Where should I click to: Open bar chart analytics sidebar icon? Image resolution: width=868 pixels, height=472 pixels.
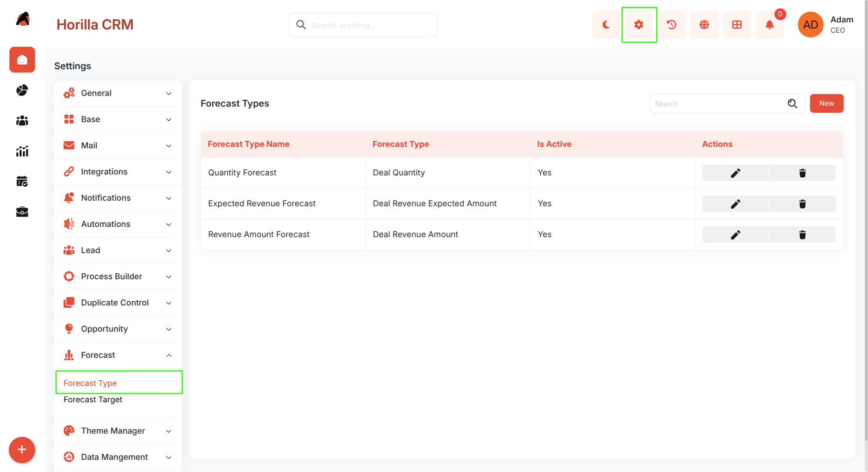(22, 151)
